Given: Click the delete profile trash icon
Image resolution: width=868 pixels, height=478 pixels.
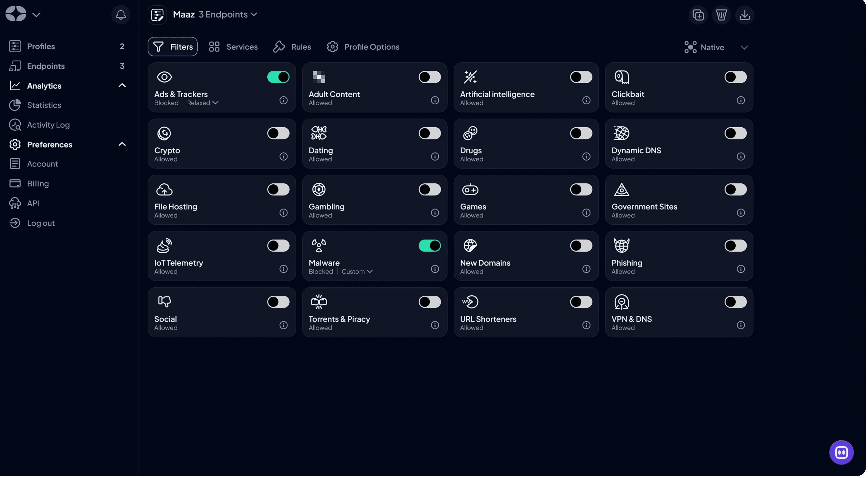Looking at the screenshot, I should pos(721,15).
